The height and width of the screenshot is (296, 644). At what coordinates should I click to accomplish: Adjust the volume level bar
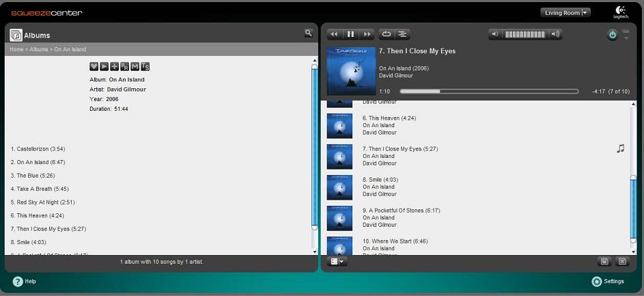click(x=525, y=34)
